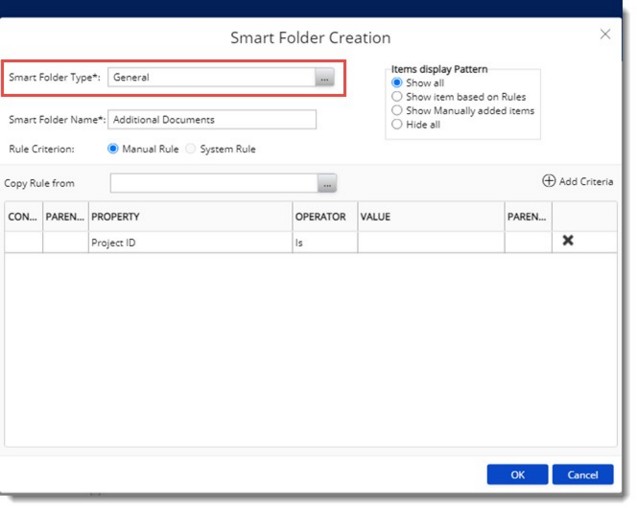Click the empty Value cell of Project ID row
Image resolution: width=637 pixels, height=510 pixels.
point(431,243)
